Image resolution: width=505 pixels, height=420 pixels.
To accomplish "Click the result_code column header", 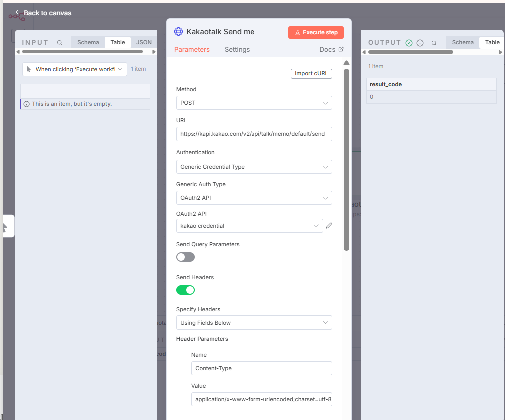I will 431,84.
